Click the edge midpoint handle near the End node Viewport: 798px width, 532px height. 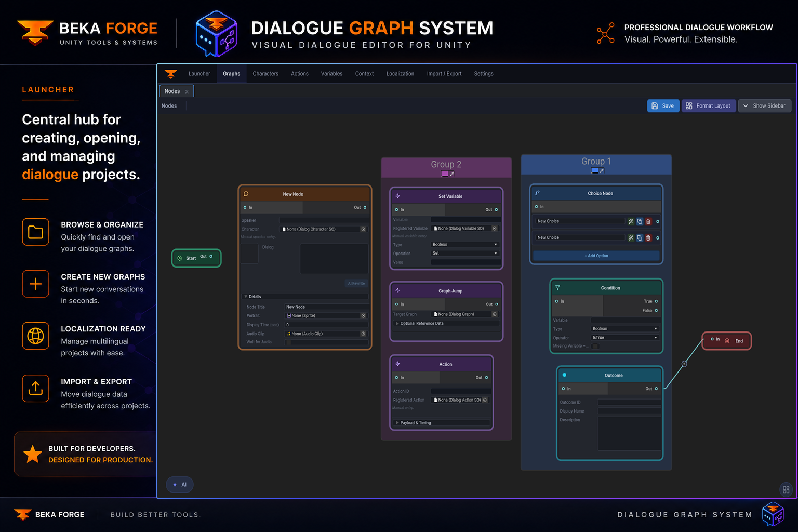684,364
